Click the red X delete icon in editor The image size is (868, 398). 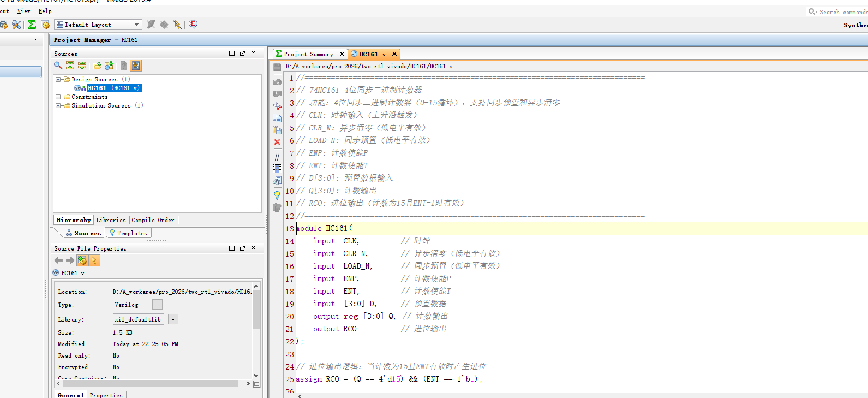277,142
